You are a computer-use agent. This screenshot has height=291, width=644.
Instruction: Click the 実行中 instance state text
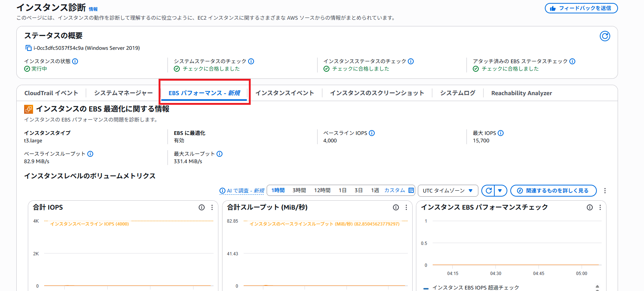point(39,69)
